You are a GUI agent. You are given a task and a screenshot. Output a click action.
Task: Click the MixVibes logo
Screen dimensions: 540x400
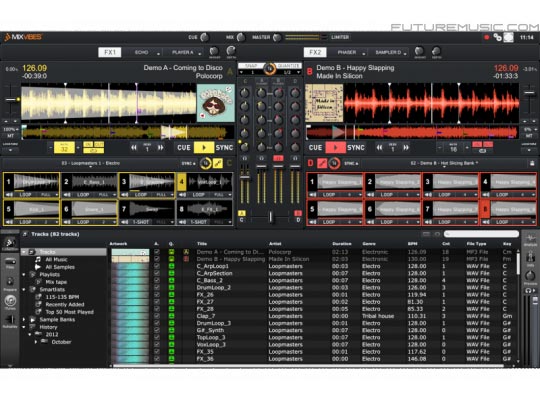pos(23,37)
